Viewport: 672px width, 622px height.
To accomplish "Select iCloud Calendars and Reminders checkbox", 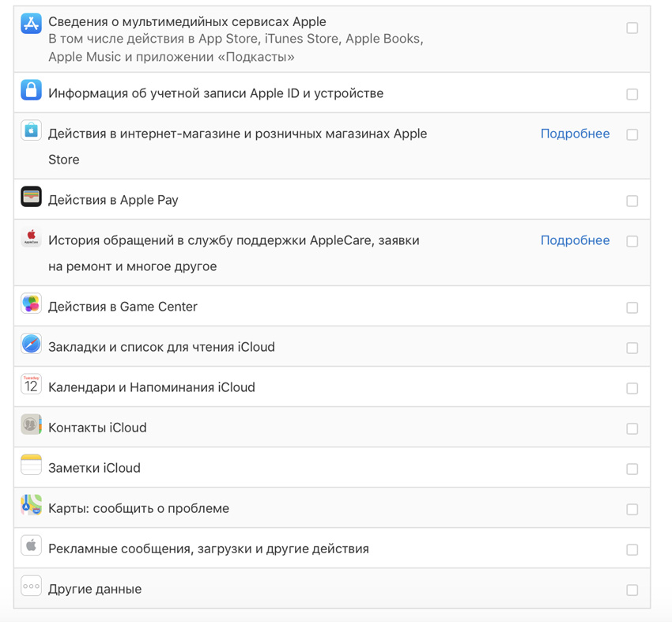I will (x=632, y=388).
